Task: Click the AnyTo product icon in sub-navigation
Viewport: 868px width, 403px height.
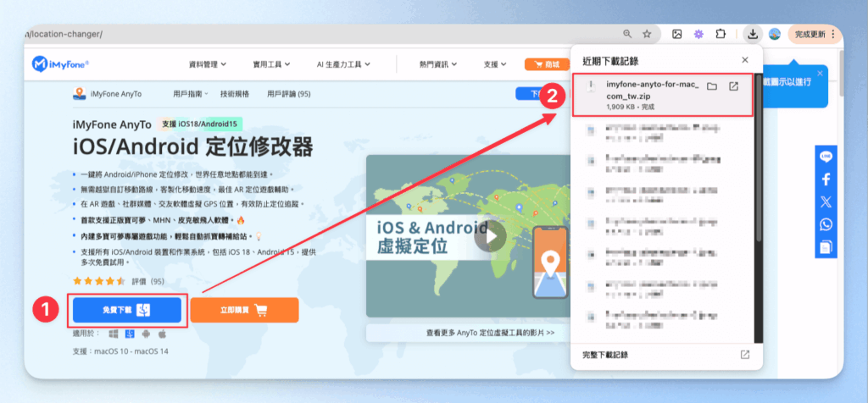Action: click(x=79, y=93)
